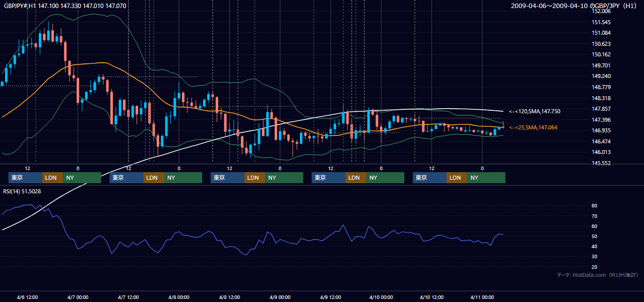
Task: Select the 25 SMA label reading 147.064
Action: coord(533,127)
